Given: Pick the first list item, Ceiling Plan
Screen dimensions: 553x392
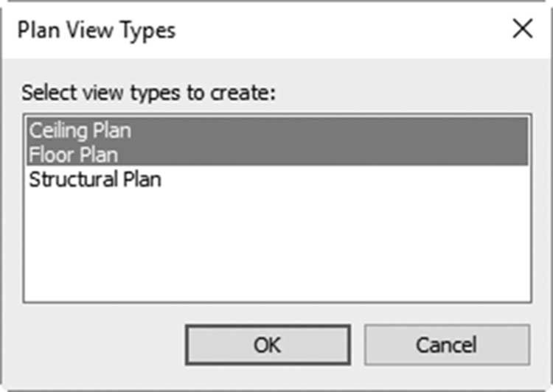Looking at the screenshot, I should coord(277,130).
